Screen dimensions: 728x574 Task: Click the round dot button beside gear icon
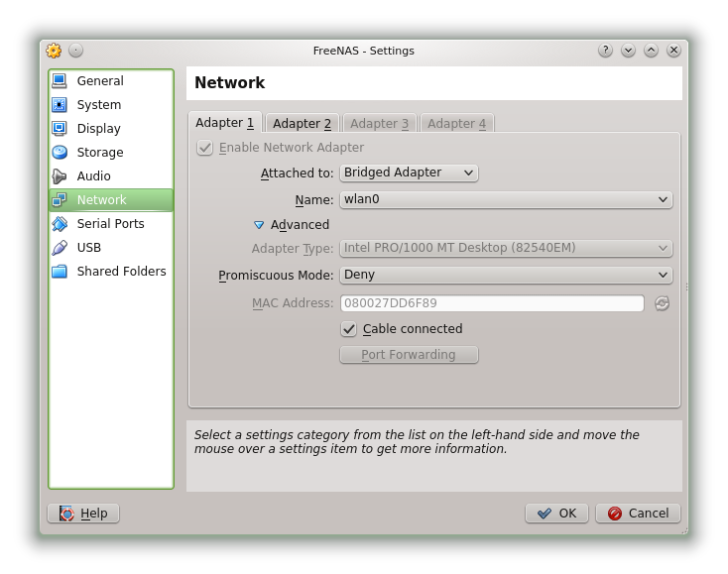click(75, 51)
